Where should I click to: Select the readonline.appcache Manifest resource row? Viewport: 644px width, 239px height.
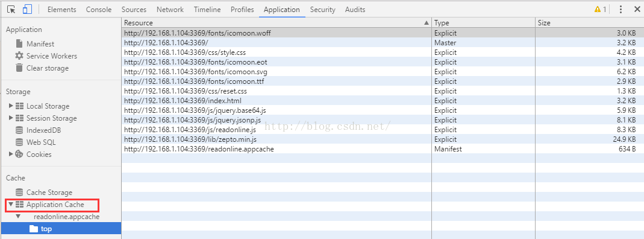tap(383, 149)
